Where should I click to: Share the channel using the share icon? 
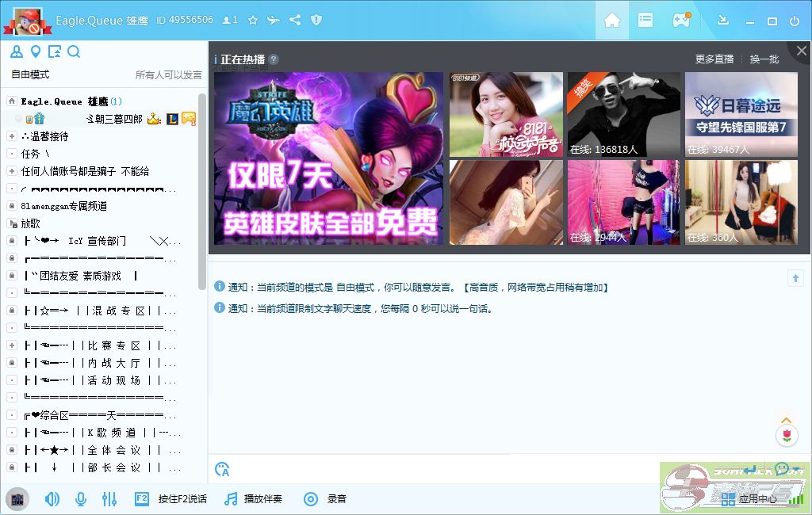295,20
